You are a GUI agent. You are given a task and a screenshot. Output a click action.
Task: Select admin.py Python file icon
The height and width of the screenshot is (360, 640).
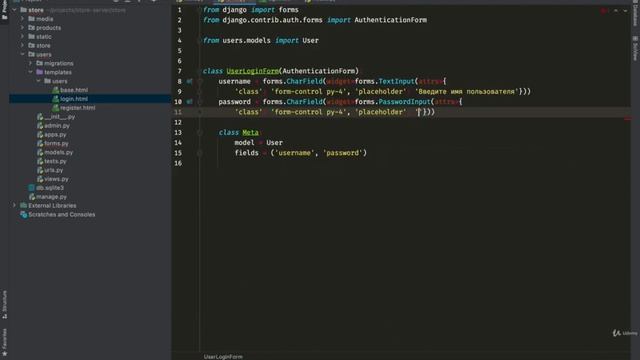[x=40, y=126]
